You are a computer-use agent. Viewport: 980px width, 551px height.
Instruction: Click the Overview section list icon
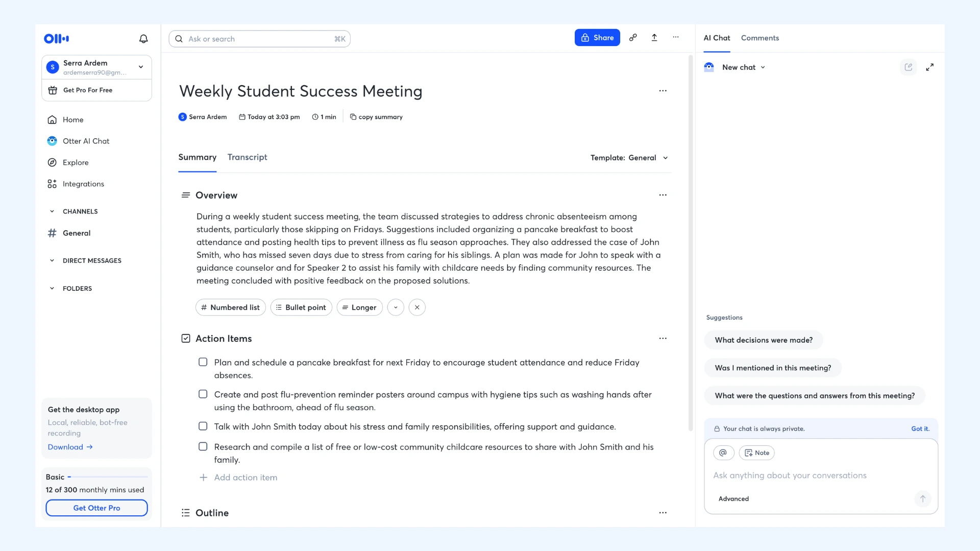186,195
